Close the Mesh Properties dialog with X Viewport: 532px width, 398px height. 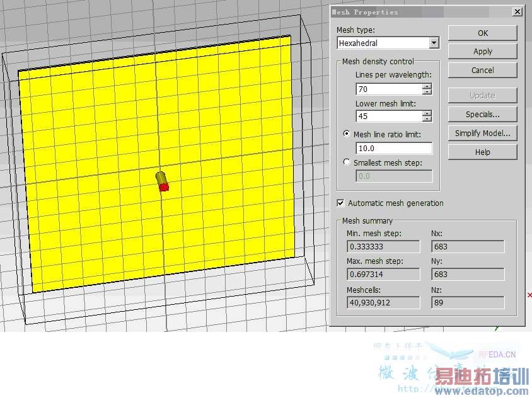[x=517, y=12]
